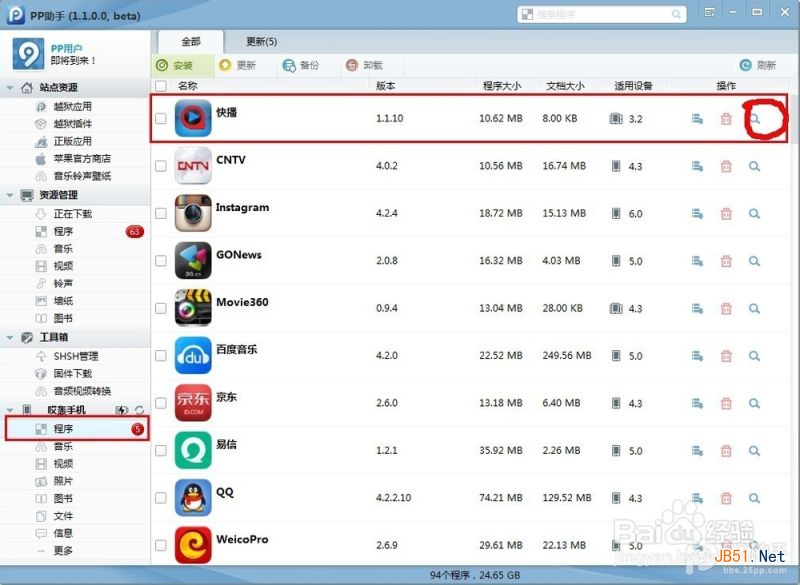This screenshot has height=585, width=800.
Task: Open 越狱应用 in the sidebar
Action: point(72,107)
